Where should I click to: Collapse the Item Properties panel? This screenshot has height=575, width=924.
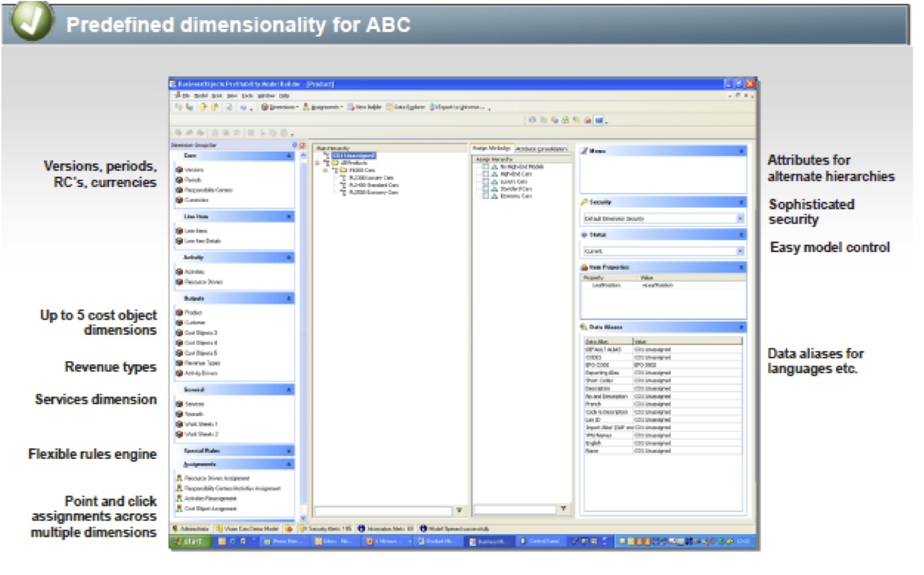point(741,267)
